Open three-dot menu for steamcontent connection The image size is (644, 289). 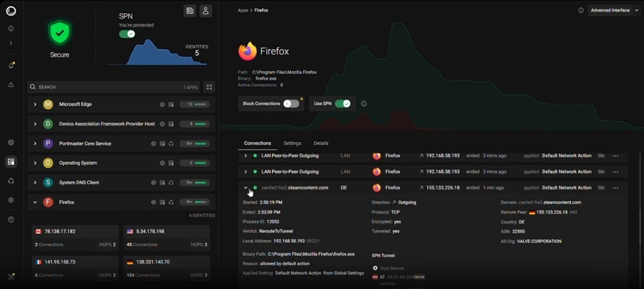[x=615, y=188]
